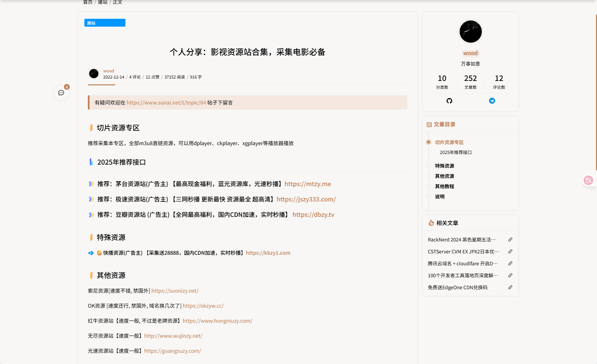Select 切片资源专区 in the article outline
The width and height of the screenshot is (597, 364).
[x=449, y=142]
